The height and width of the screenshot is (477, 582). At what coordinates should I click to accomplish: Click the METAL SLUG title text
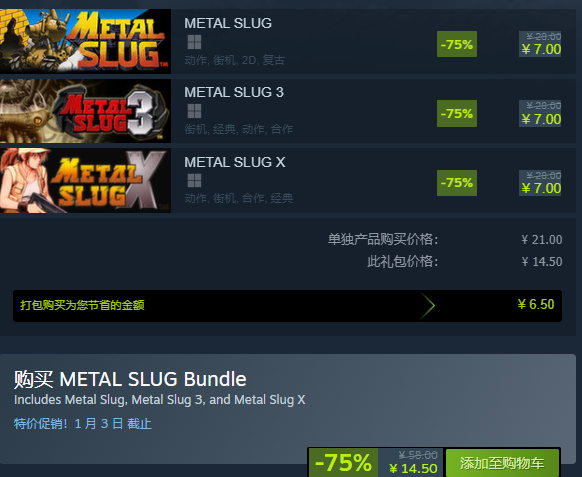point(228,23)
